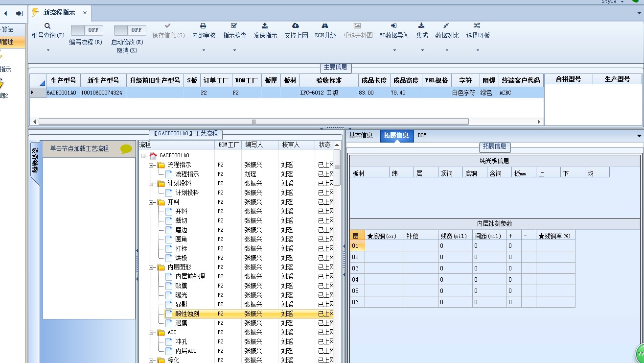The height and width of the screenshot is (363, 644).
Task: Click the ECN升级 icon
Action: click(325, 26)
